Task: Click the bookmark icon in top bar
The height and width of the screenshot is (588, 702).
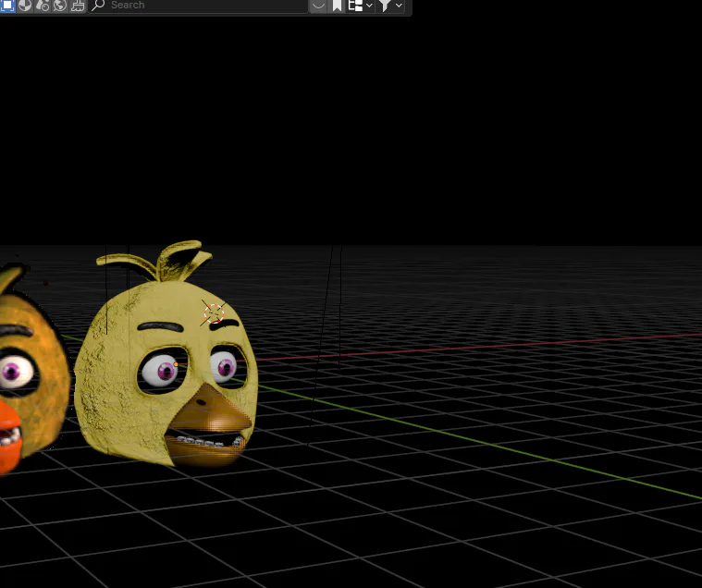Action: [337, 6]
